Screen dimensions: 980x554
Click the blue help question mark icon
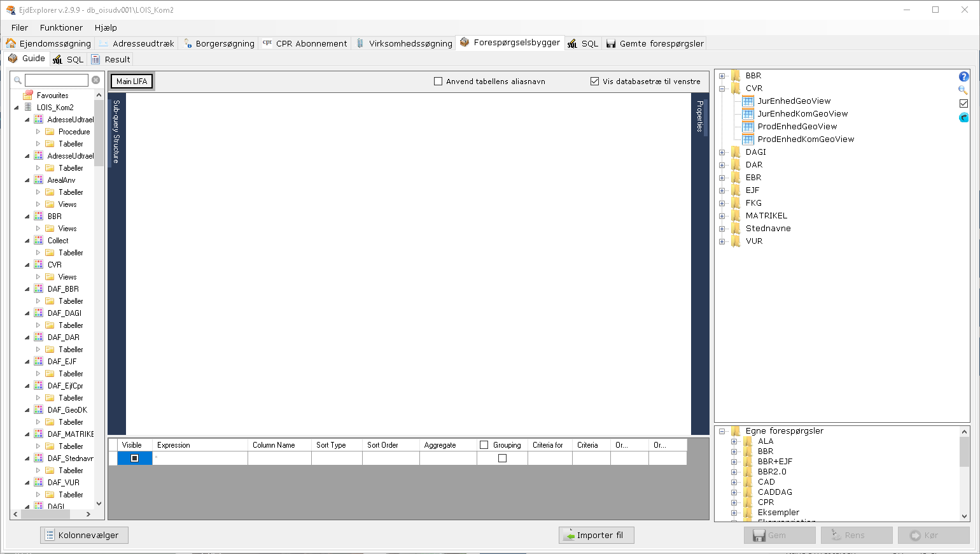[963, 76]
